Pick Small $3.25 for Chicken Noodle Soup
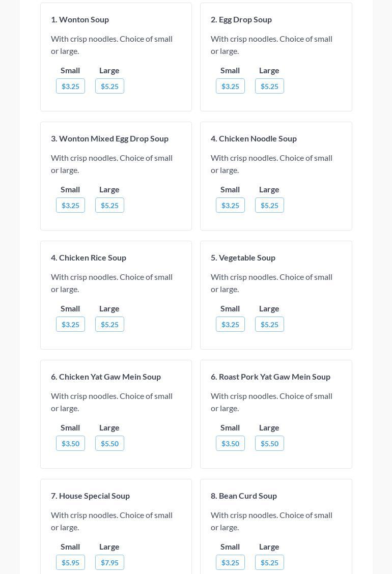 click(x=230, y=205)
